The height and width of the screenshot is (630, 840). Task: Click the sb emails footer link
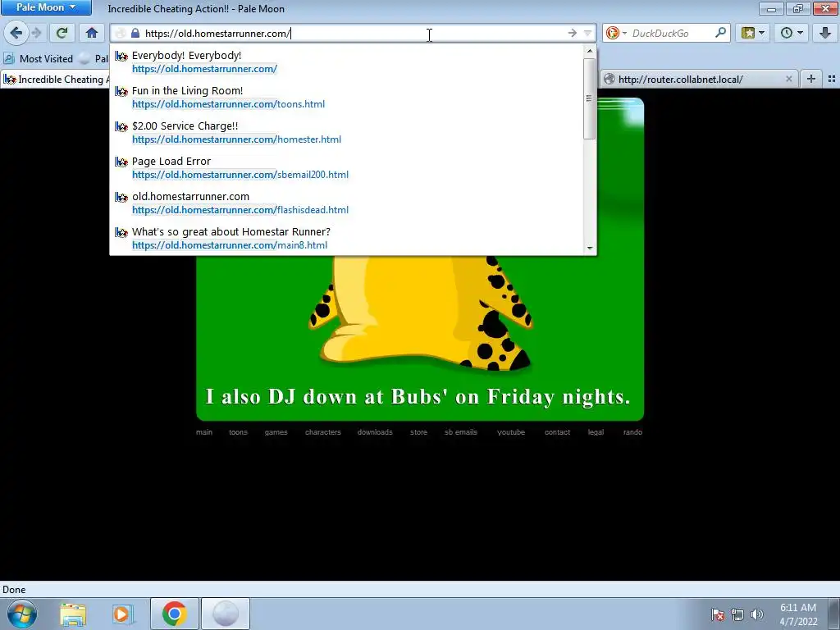tap(461, 432)
